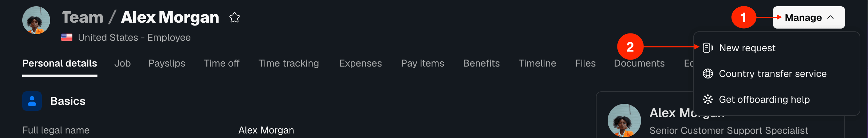Click the United States flag icon
Screen dimensions: 868x138
pyautogui.click(x=67, y=37)
